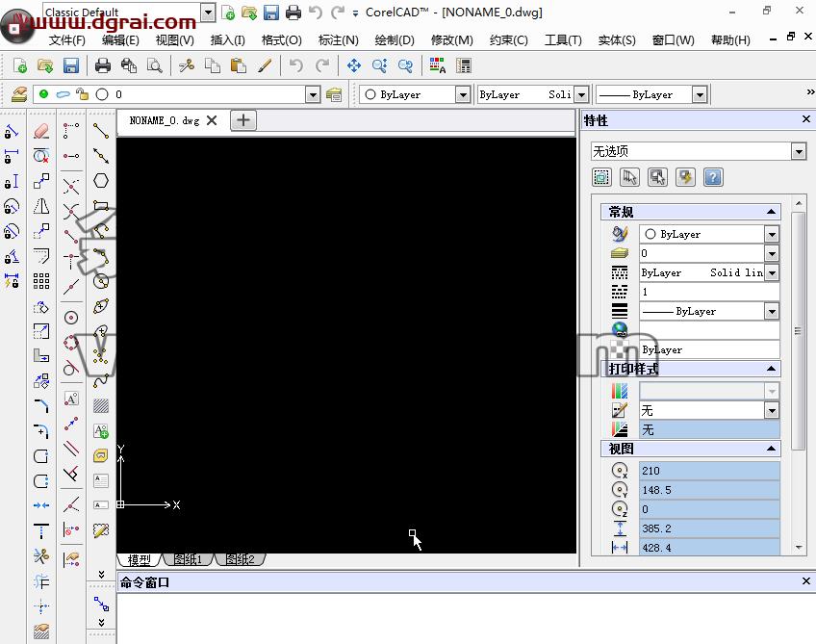This screenshot has height=644, width=816.
Task: Open the 格式(O) menu
Action: pyautogui.click(x=282, y=40)
